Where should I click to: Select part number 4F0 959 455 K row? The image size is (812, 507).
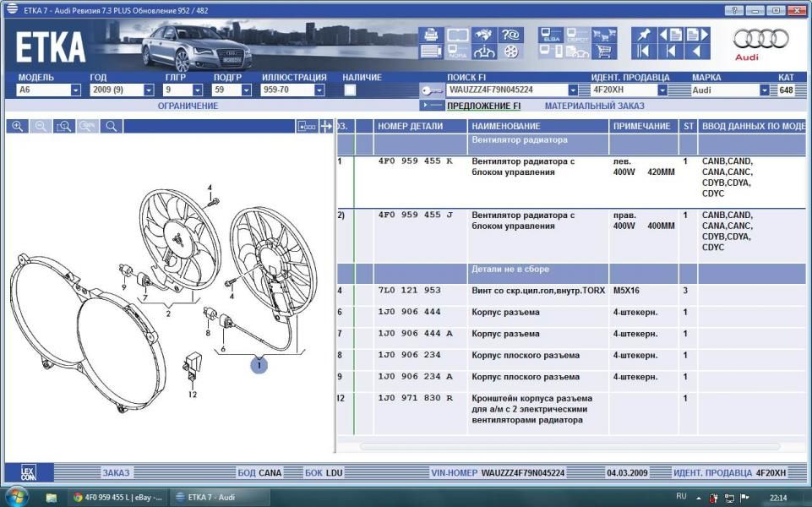(x=414, y=161)
